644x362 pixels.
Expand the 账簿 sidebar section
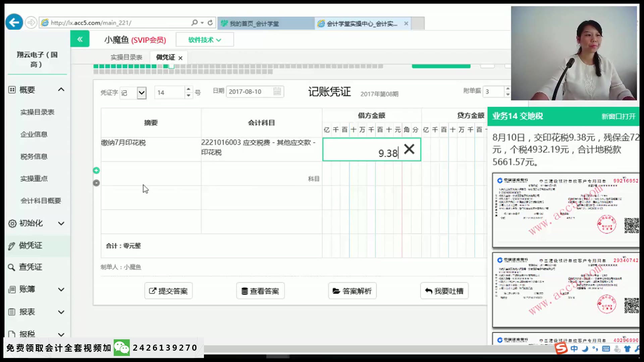pyautogui.click(x=61, y=289)
